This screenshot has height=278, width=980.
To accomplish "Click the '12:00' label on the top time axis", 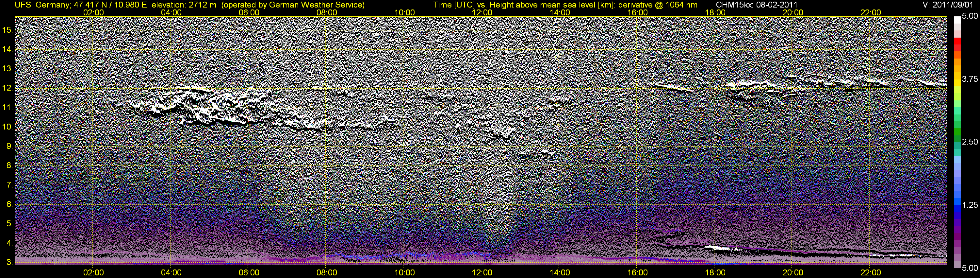I will [x=482, y=12].
